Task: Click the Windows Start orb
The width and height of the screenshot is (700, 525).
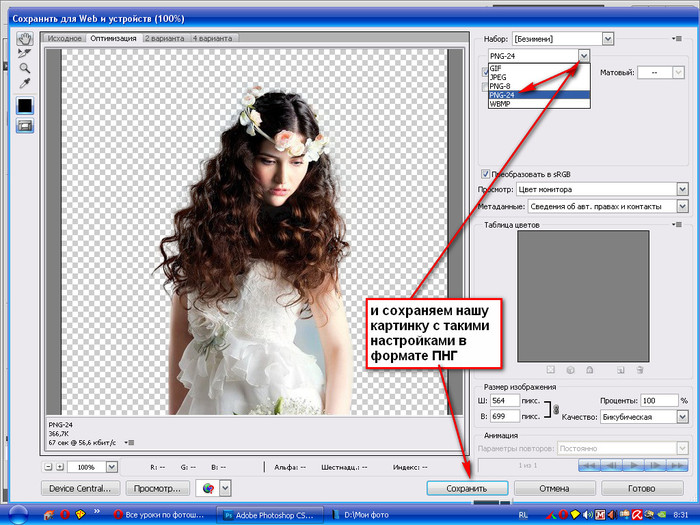Action: pyautogui.click(x=18, y=515)
